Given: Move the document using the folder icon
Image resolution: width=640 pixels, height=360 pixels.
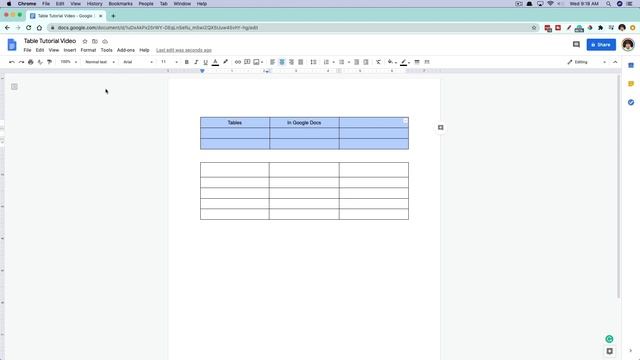Looking at the screenshot, I should (95, 41).
